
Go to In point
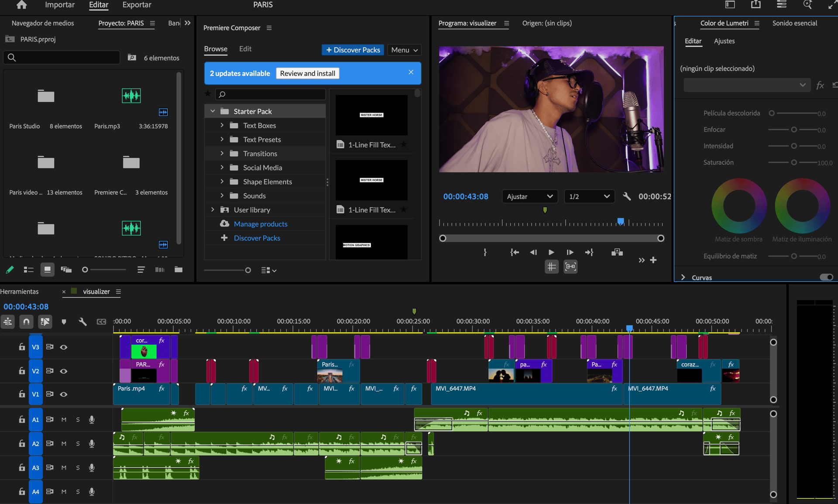pos(515,252)
